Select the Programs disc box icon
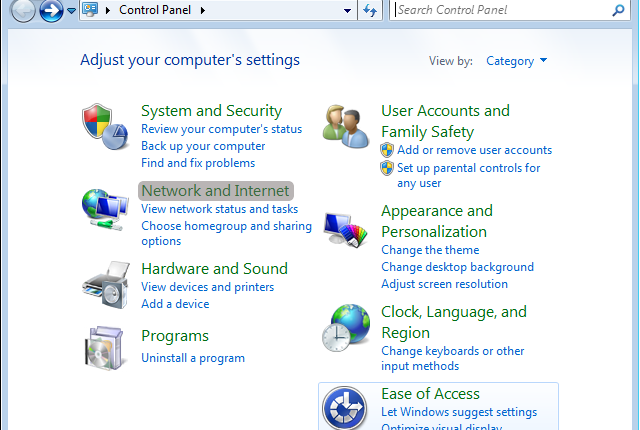 (x=104, y=348)
